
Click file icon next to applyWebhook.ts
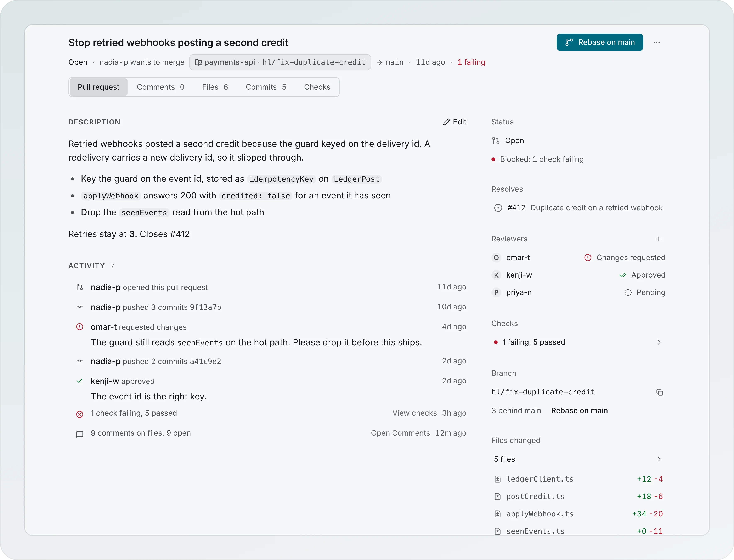(x=497, y=514)
